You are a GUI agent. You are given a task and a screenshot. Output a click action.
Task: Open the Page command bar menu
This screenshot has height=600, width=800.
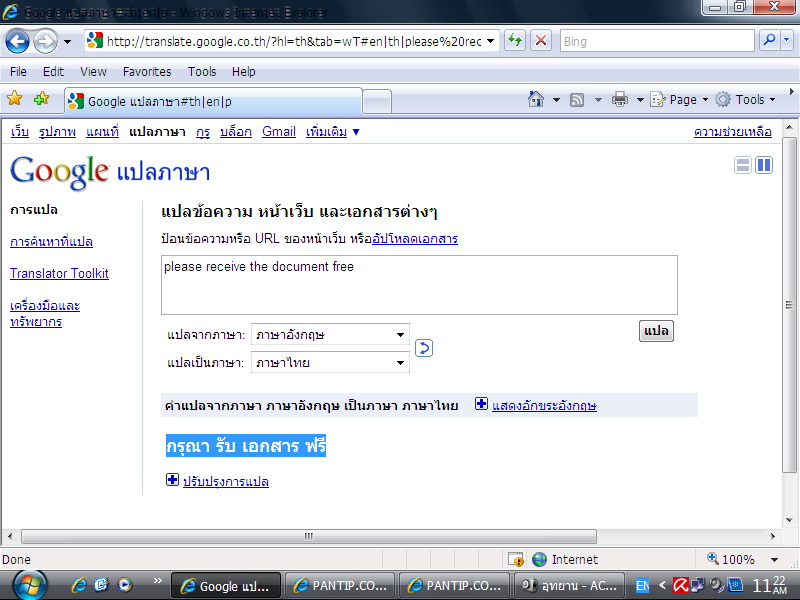680,99
